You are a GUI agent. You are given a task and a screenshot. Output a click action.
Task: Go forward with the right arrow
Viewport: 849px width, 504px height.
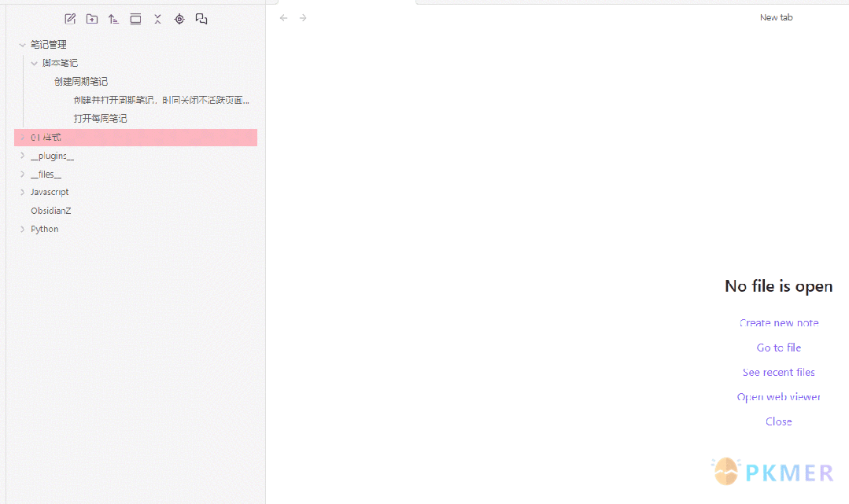[303, 18]
